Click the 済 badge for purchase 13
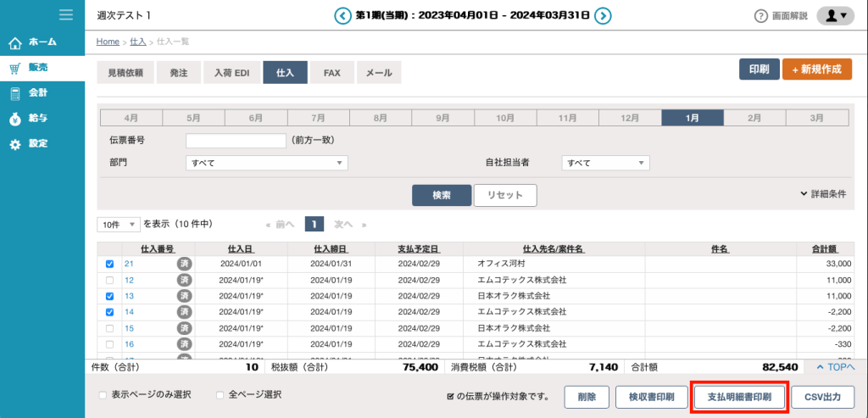The width and height of the screenshot is (868, 418). click(184, 296)
